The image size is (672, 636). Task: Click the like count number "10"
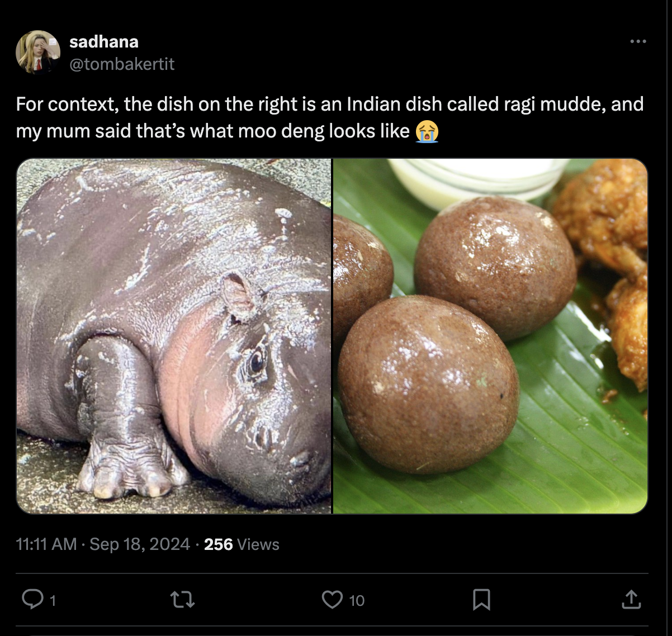(x=357, y=601)
